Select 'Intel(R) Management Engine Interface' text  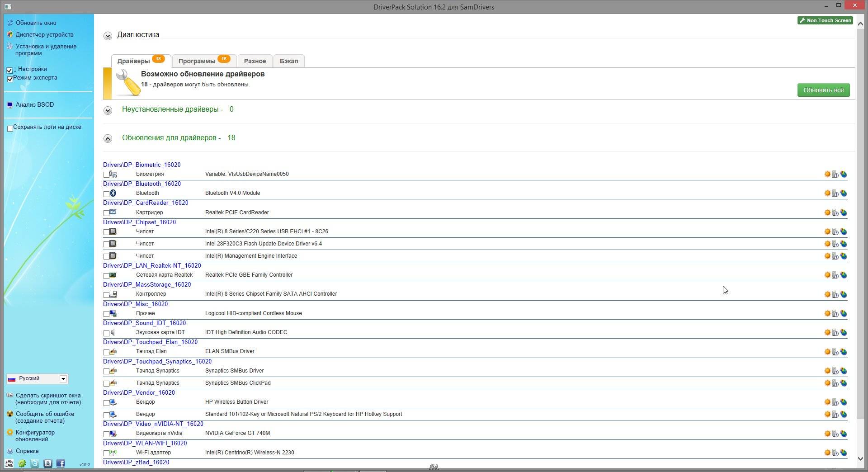point(251,256)
